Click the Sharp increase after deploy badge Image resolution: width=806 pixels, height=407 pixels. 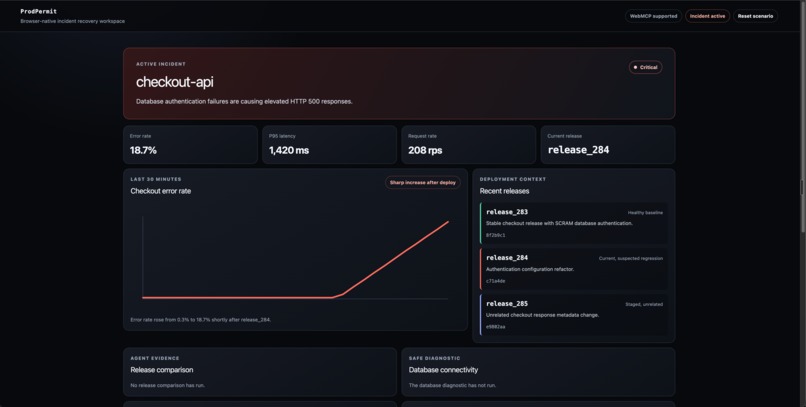[x=423, y=182]
